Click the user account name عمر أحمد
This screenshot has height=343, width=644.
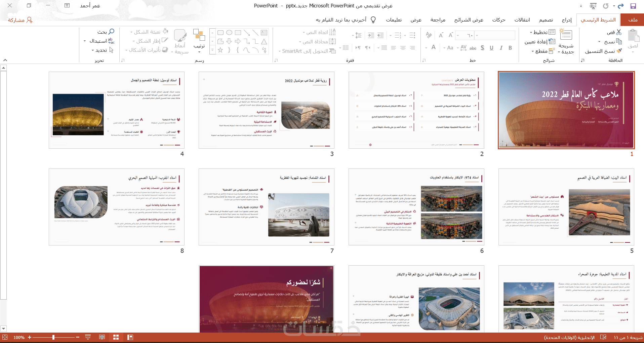[90, 6]
